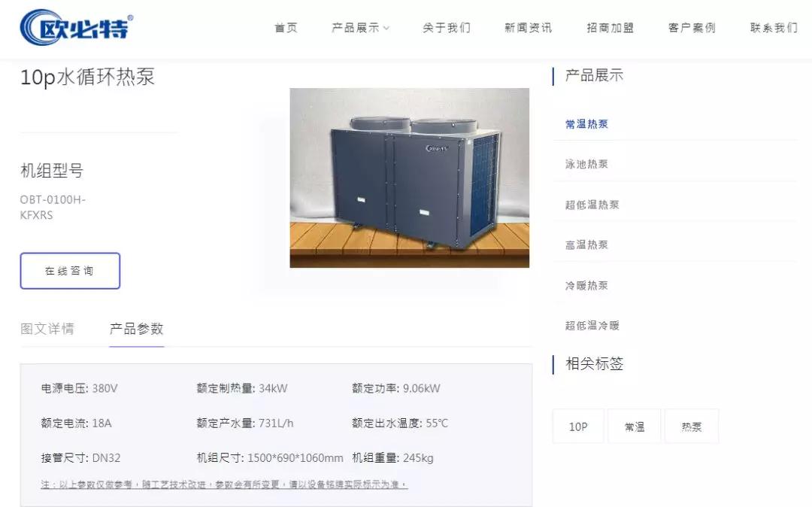Click the 欧必特 logo icon
Screen dimensions: 812x507
[77, 27]
